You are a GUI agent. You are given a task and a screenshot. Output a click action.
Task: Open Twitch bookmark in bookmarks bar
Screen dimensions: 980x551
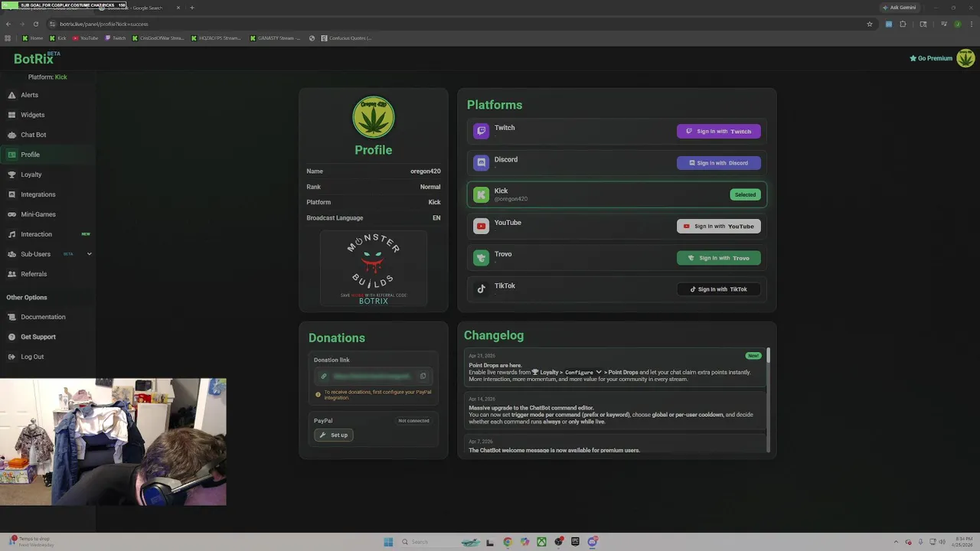pyautogui.click(x=115, y=38)
